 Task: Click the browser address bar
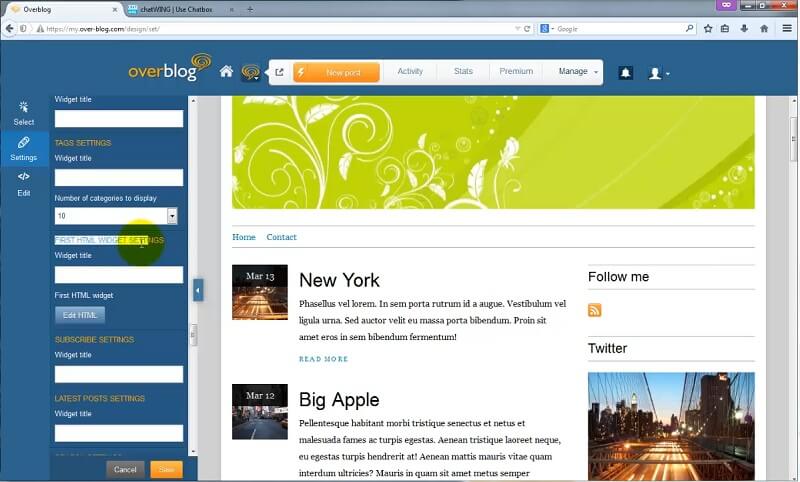pyautogui.click(x=276, y=29)
